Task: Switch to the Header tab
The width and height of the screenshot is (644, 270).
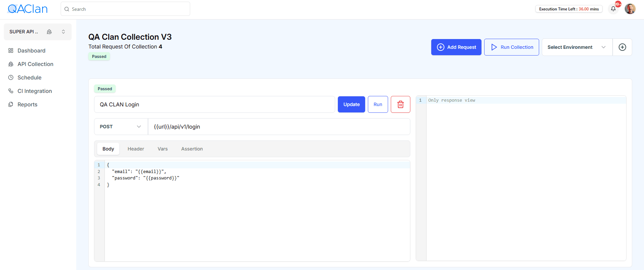Action: (136, 149)
